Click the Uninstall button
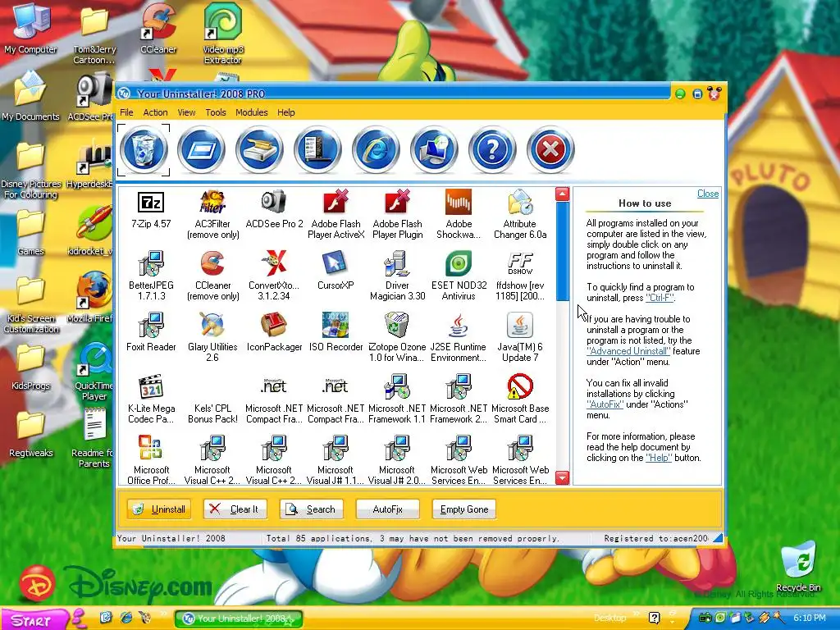Viewport: 840px width, 630px height. 159,509
